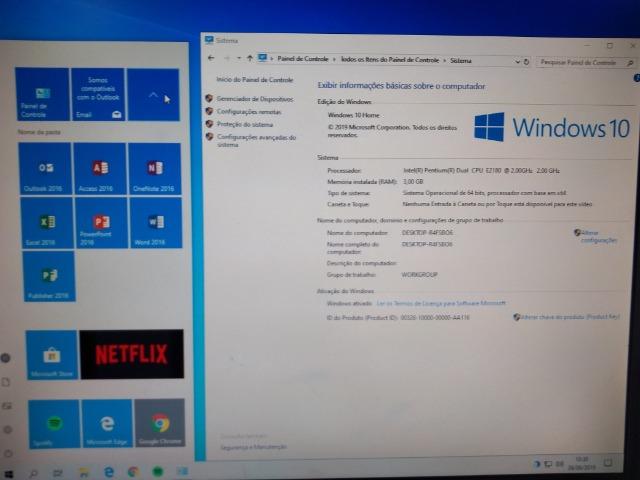This screenshot has width=640, height=480.
Task: Select computer name 'DESKTOP-R4FSBO6' value
Action: click(x=427, y=233)
